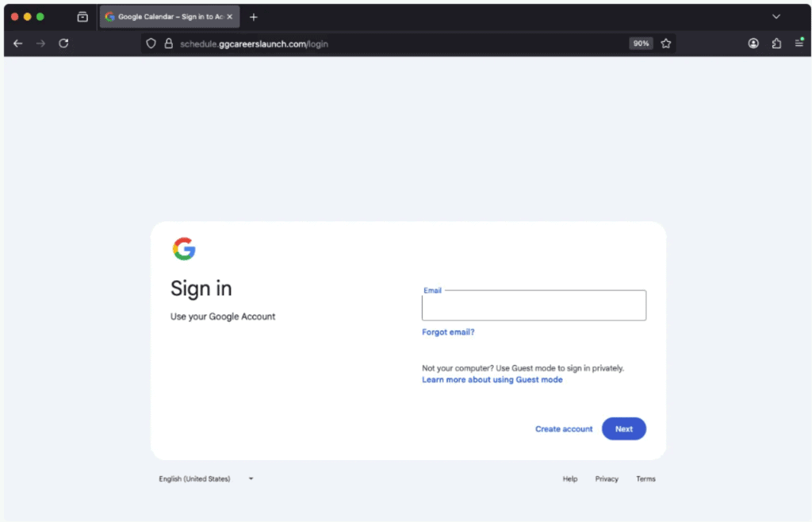Screen dimensions: 812x522
Task: Open the Firefox application hamburger menu
Action: pyautogui.click(x=799, y=44)
